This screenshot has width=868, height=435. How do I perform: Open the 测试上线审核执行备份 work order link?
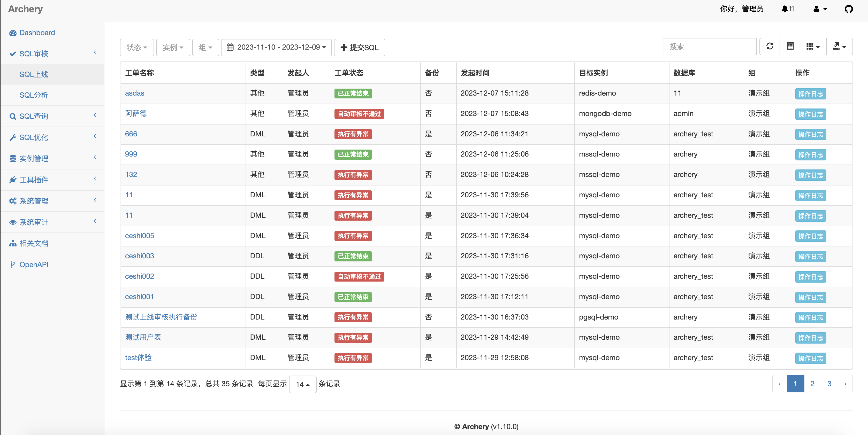(x=161, y=317)
